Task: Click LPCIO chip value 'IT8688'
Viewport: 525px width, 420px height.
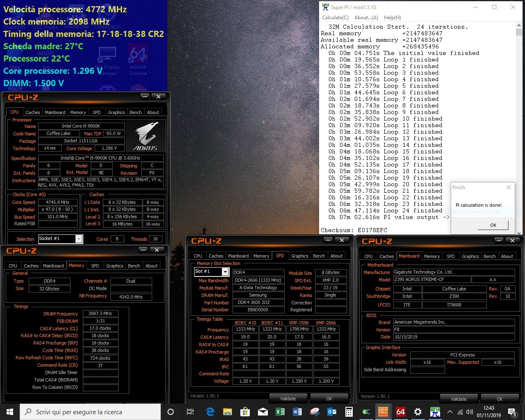Action: [x=454, y=305]
